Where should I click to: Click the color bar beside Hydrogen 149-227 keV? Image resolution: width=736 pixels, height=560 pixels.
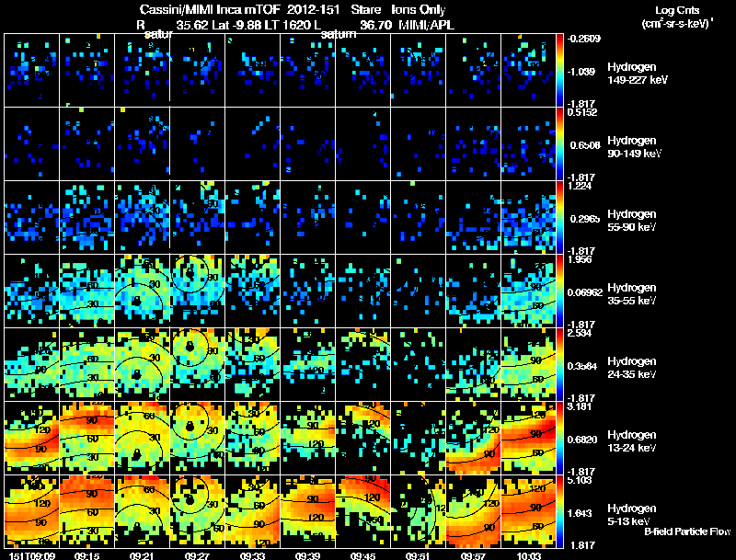(559, 71)
